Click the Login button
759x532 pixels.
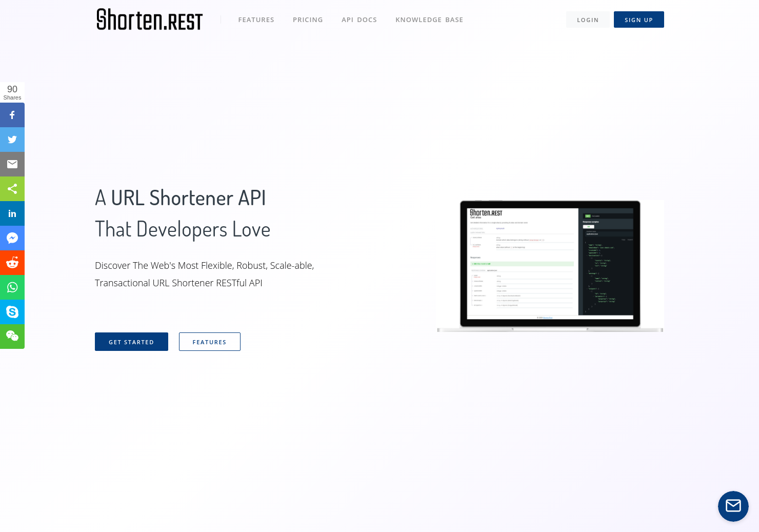[x=588, y=19]
